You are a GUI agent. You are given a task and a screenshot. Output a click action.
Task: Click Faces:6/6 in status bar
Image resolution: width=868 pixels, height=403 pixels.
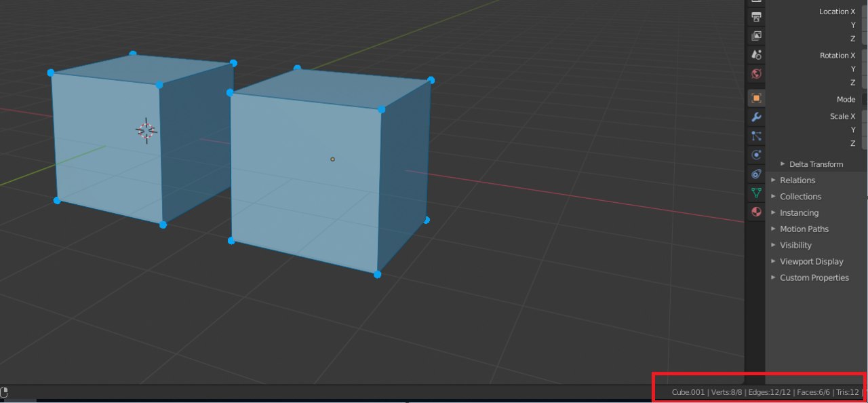(x=814, y=392)
